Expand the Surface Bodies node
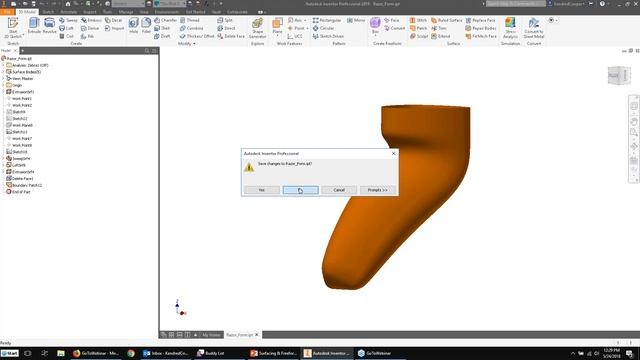640x360 pixels. (3, 72)
